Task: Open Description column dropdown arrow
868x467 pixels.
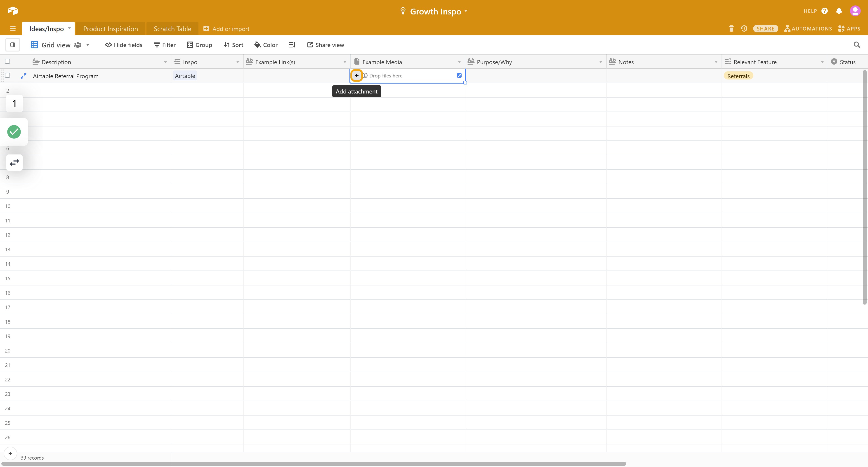Action: pyautogui.click(x=165, y=62)
